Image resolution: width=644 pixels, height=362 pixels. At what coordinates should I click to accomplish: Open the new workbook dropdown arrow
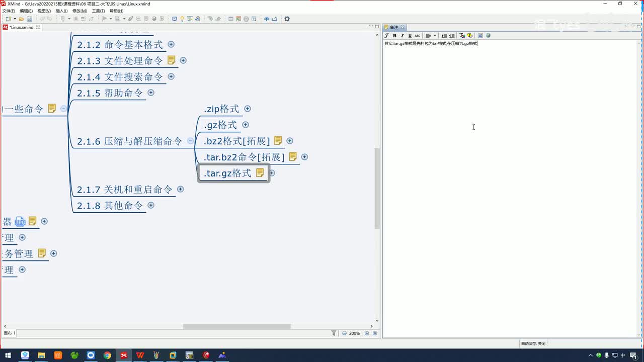pos(15,19)
